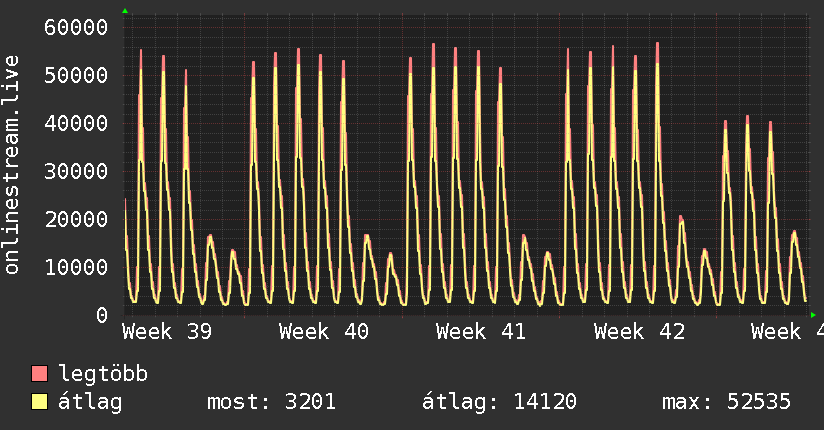Click the Week 40 axis label
The height and width of the screenshot is (430, 824).
(325, 331)
